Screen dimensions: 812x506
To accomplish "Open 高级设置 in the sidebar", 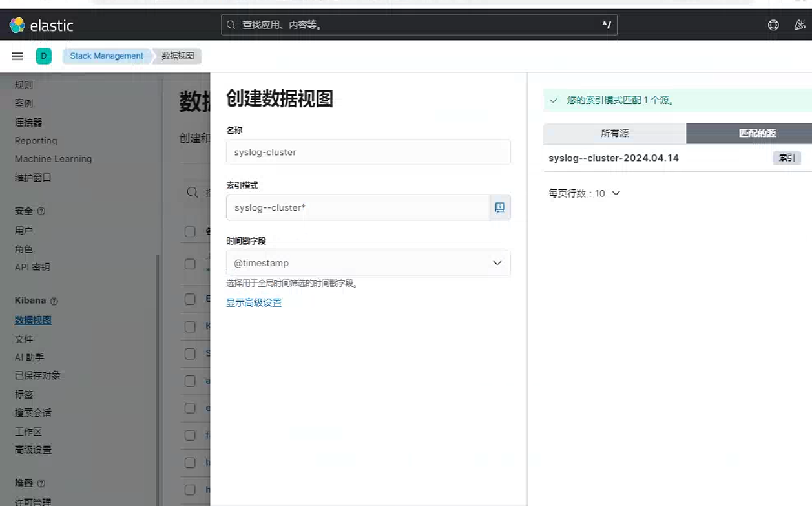I will click(x=33, y=450).
